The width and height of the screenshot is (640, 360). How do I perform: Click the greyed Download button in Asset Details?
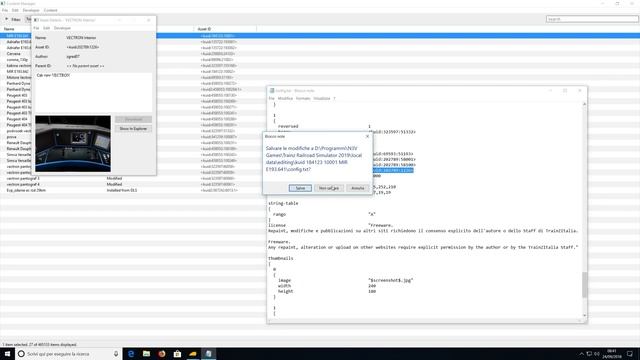click(x=133, y=119)
